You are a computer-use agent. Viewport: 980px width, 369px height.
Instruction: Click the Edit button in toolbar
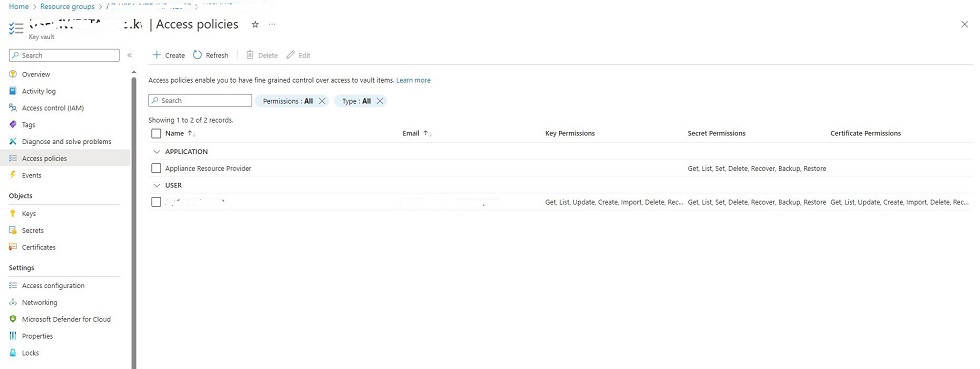(298, 56)
